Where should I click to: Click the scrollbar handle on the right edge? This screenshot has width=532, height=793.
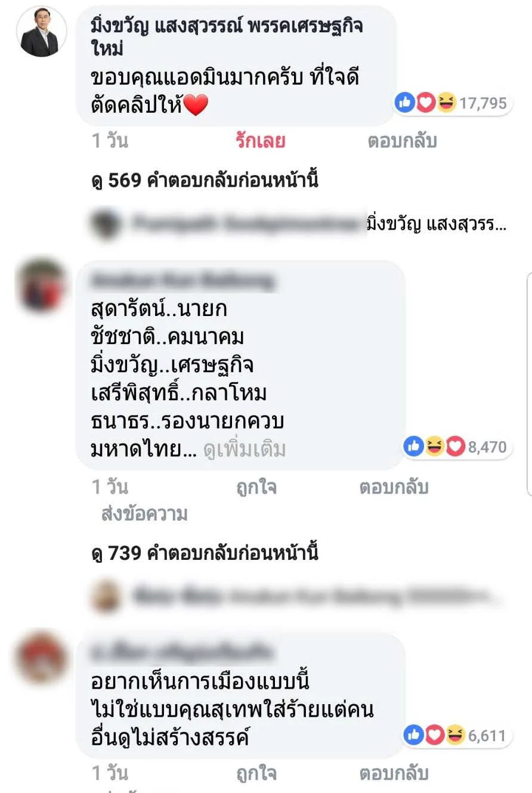[530, 384]
